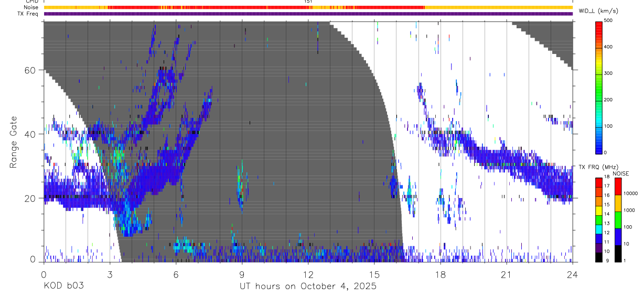Screen dimensions: 644x297
Task: Click the 16 MHz label in TX FRQ legend
Action: point(608,195)
